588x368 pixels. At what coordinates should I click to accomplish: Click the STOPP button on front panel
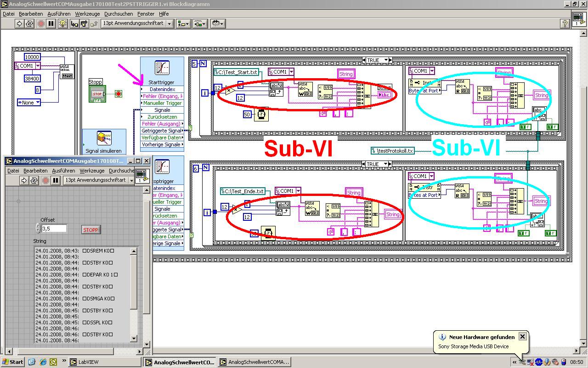pos(90,230)
